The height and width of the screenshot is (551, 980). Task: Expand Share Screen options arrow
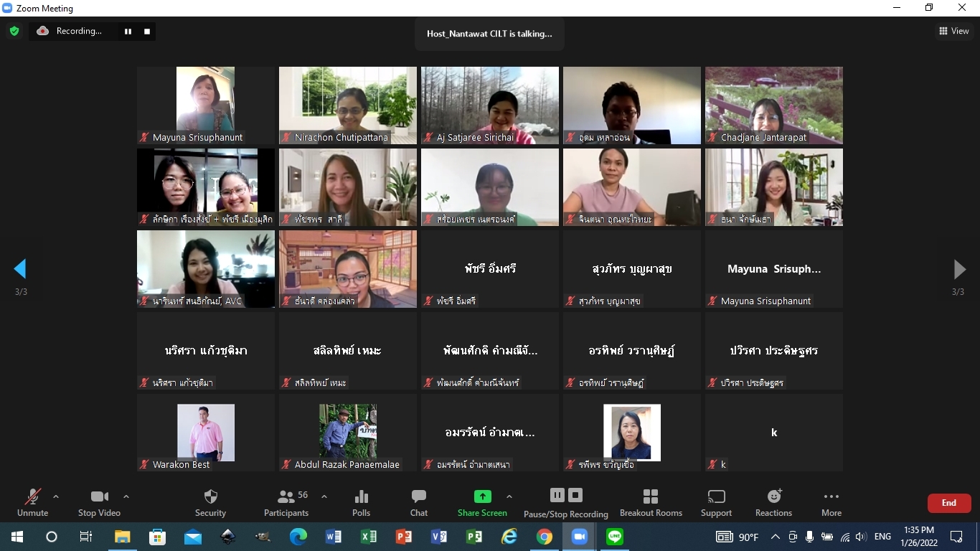[509, 496]
